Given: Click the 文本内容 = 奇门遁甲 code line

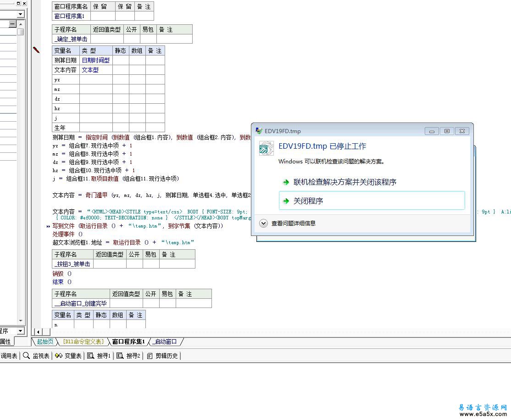Looking at the screenshot, I should 151,195.
